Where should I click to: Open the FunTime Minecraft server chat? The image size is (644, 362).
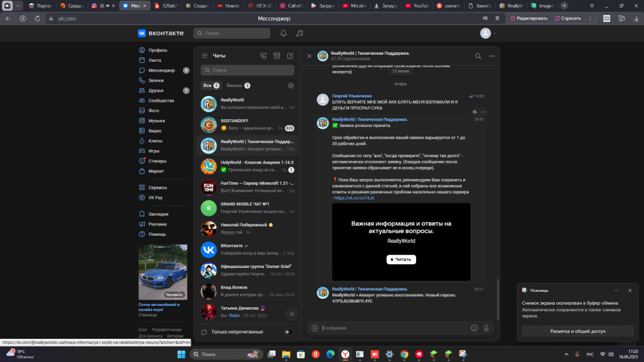248,187
